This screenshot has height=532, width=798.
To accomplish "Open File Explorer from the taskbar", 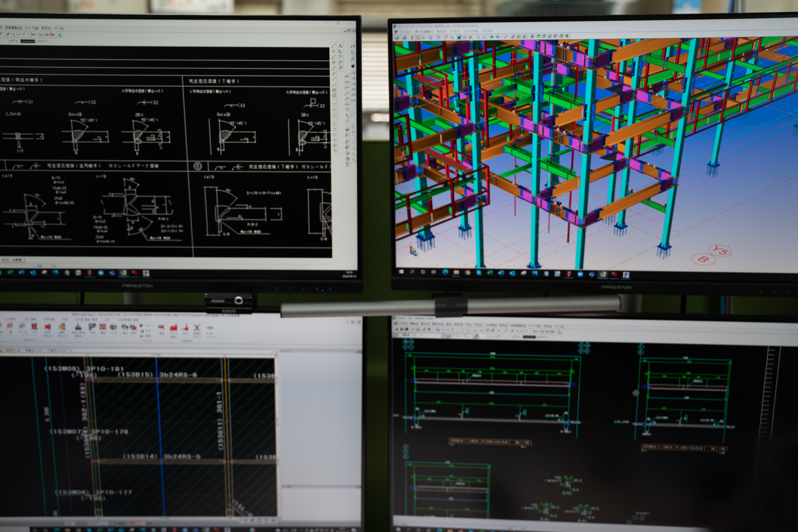I will [456, 272].
